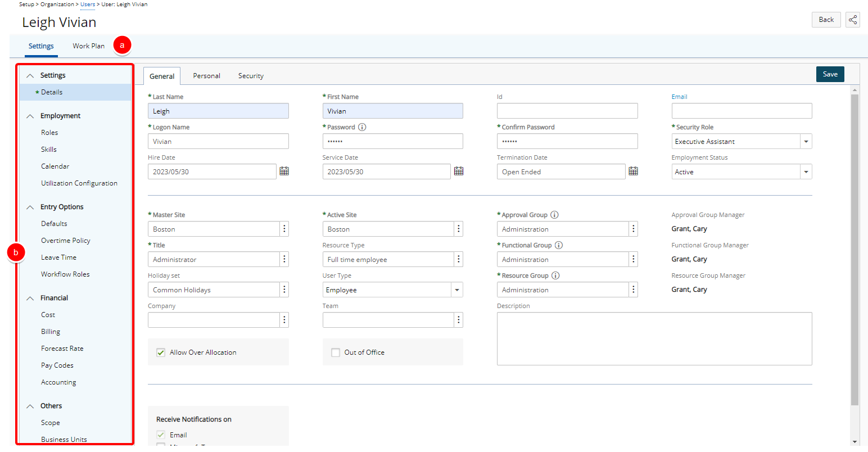The image size is (868, 452).
Task: Open Accounting in the sidebar
Action: tap(58, 382)
